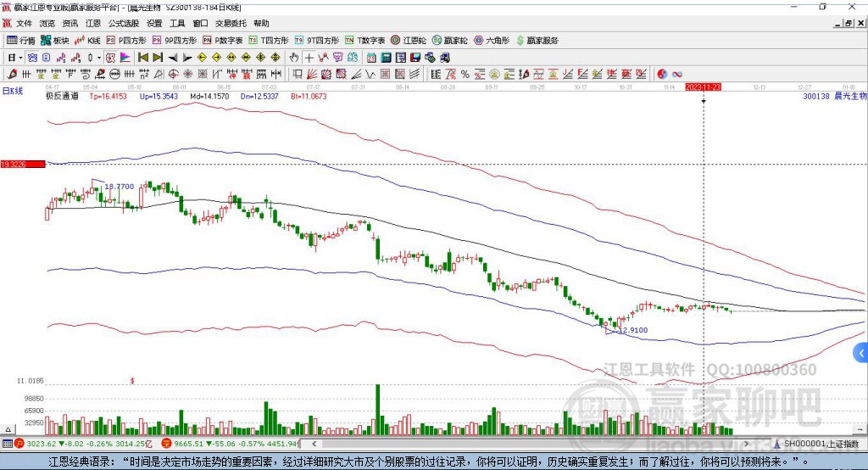
Task: Click the 日K线 label
Action: 13,91
